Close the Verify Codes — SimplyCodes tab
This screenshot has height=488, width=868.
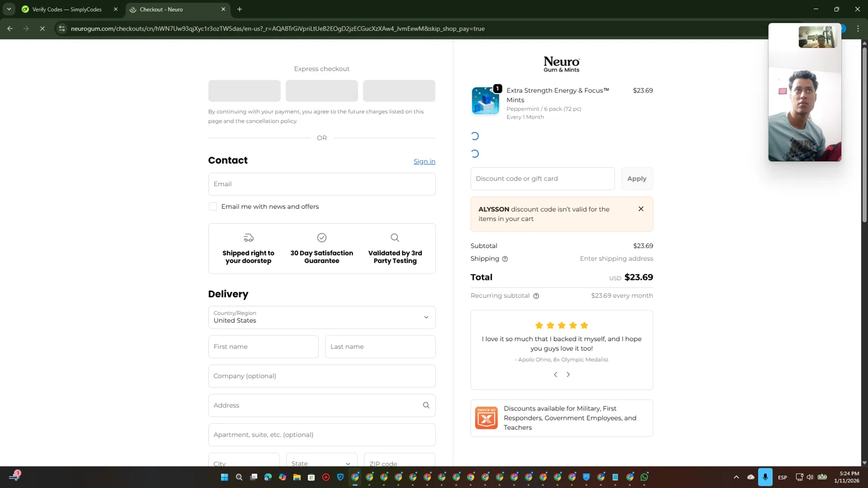[116, 9]
